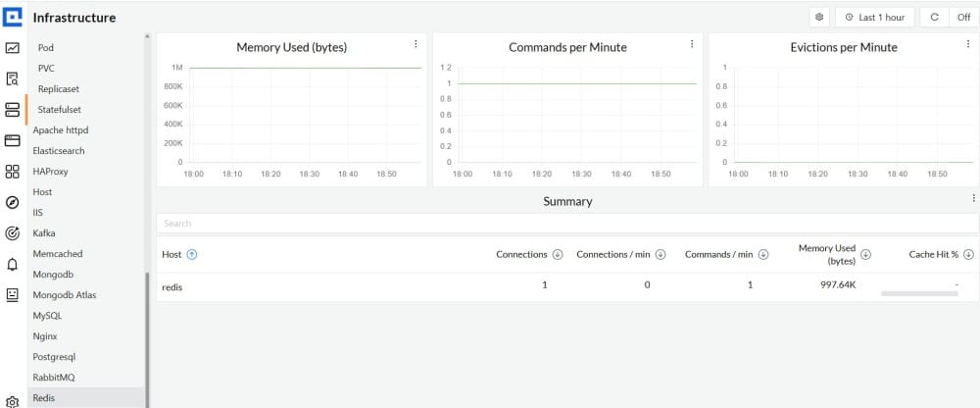Open Summary panel options menu
This screenshot has width=980, height=408.
coord(974,198)
